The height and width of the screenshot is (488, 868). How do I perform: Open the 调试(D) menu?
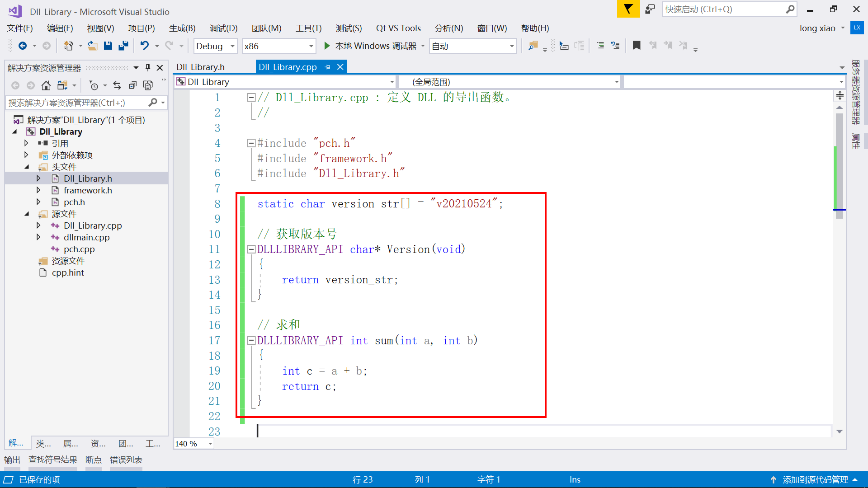(x=223, y=28)
